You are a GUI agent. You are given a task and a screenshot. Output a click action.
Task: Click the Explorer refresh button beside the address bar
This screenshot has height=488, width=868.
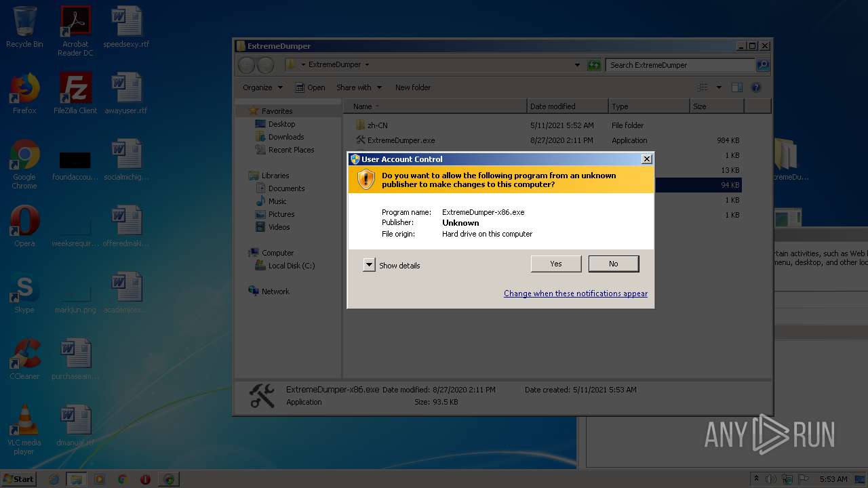(594, 65)
